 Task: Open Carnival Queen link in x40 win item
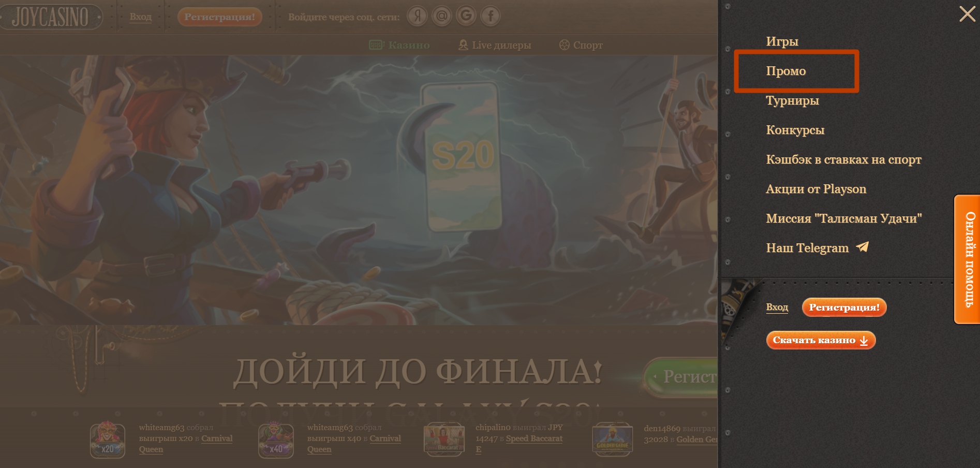[354, 444]
